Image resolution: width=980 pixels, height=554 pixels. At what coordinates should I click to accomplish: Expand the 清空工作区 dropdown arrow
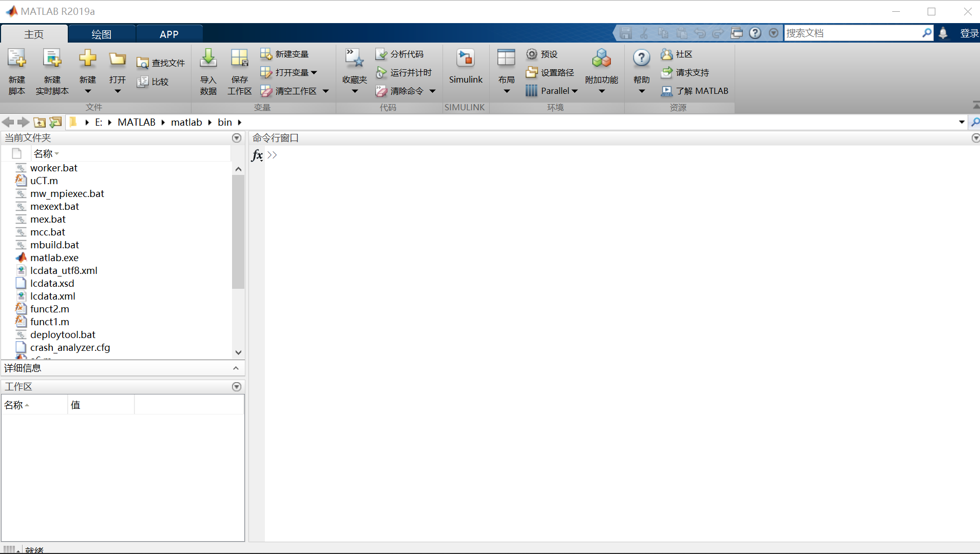[x=326, y=91]
